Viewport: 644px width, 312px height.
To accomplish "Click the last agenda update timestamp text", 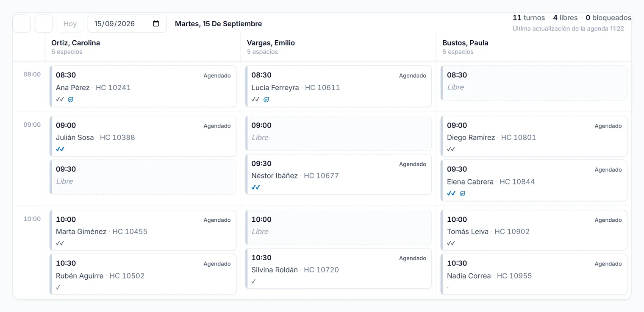I will click(568, 29).
